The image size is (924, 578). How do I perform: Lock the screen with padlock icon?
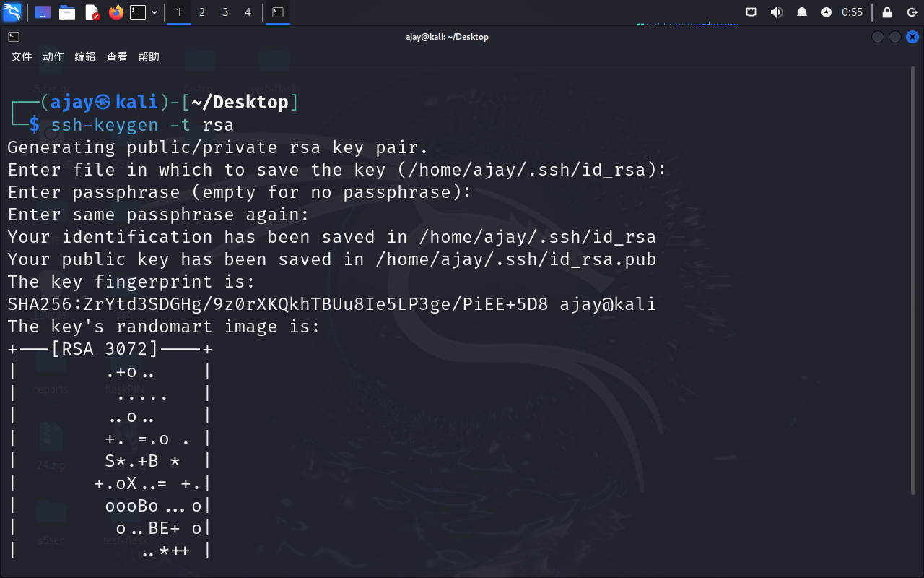coord(887,12)
